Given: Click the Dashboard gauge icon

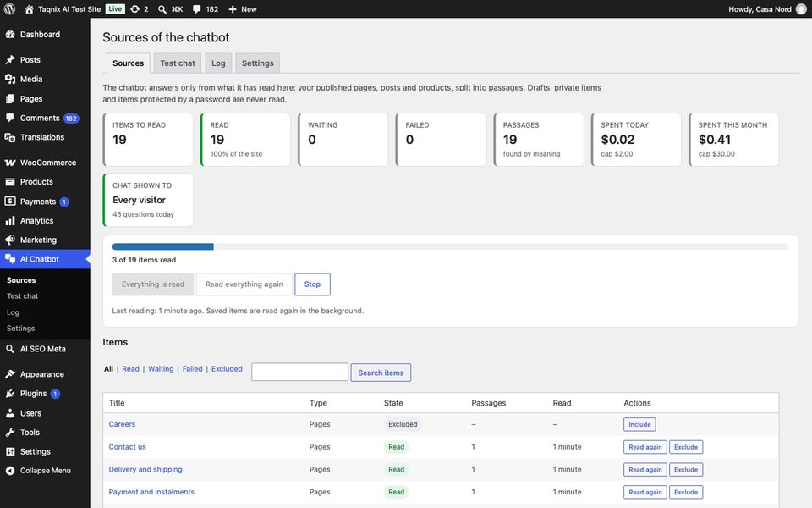Looking at the screenshot, I should pyautogui.click(x=10, y=34).
